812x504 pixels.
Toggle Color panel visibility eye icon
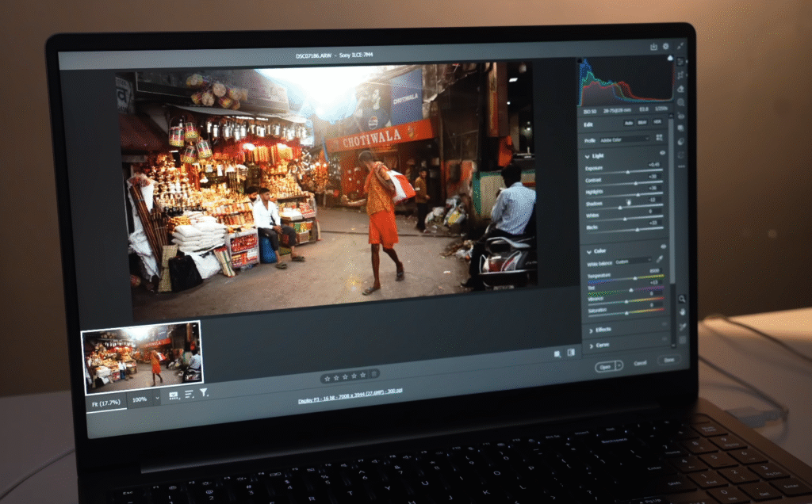(x=663, y=247)
